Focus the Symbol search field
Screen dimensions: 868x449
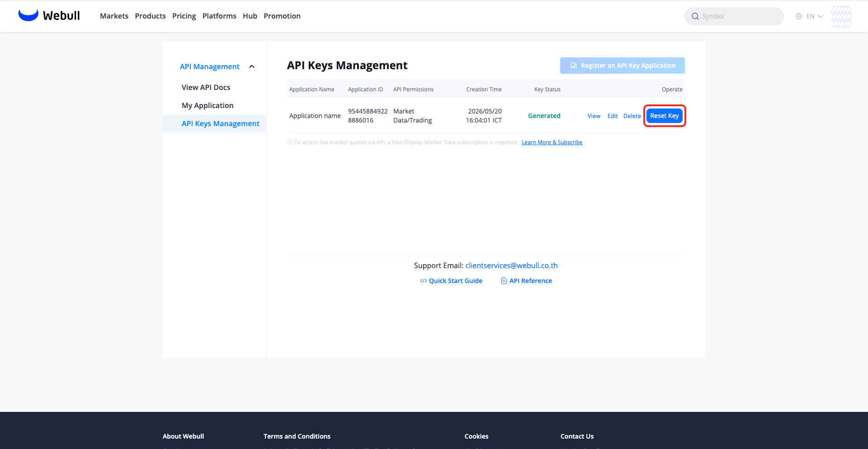[734, 16]
